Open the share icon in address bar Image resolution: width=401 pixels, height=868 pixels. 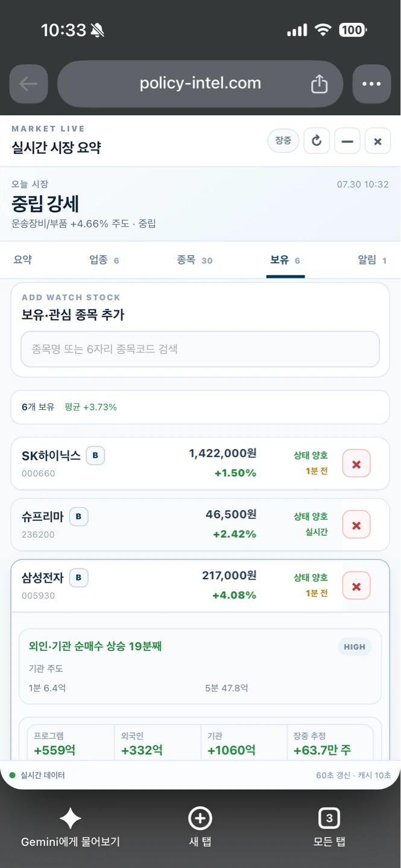(x=319, y=84)
